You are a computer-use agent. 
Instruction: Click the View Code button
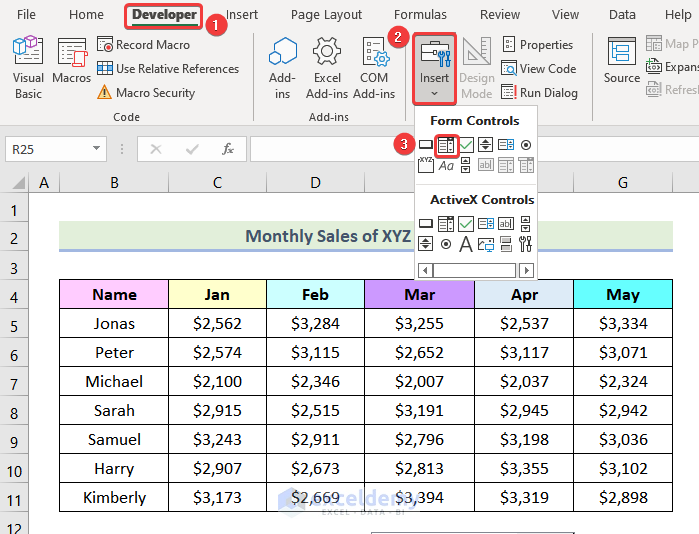(538, 69)
